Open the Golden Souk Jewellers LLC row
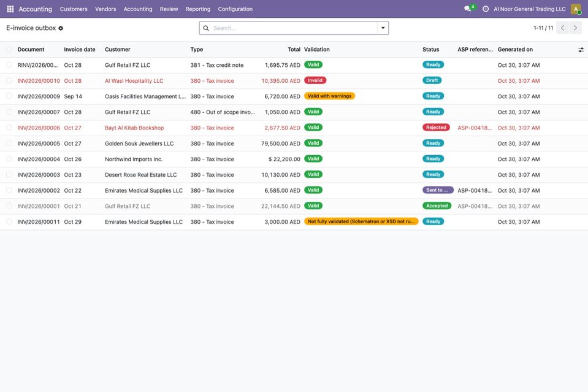Image resolution: width=588 pixels, height=392 pixels. [x=294, y=144]
